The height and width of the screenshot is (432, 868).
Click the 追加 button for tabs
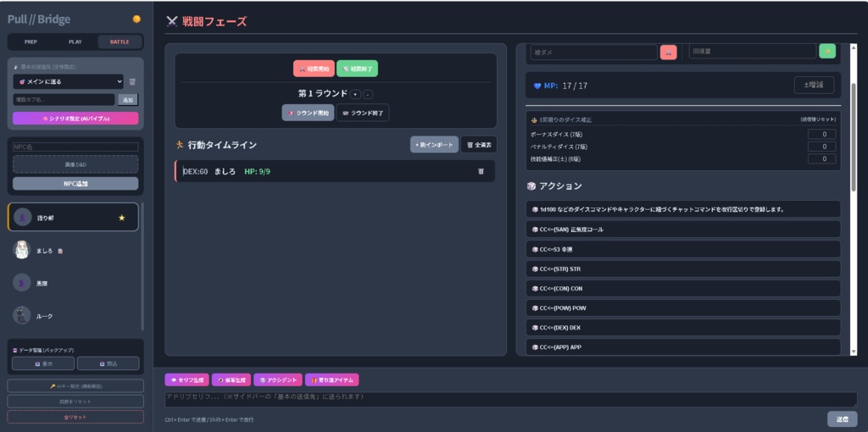[129, 100]
